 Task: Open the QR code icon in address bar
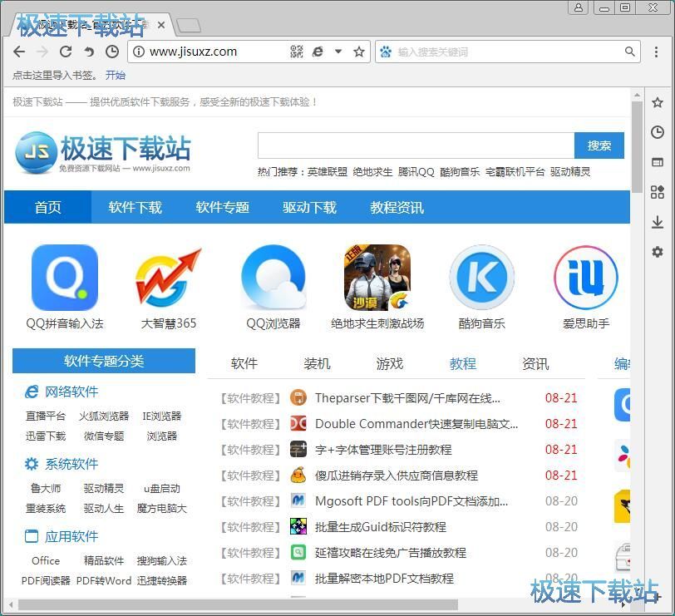[x=296, y=52]
